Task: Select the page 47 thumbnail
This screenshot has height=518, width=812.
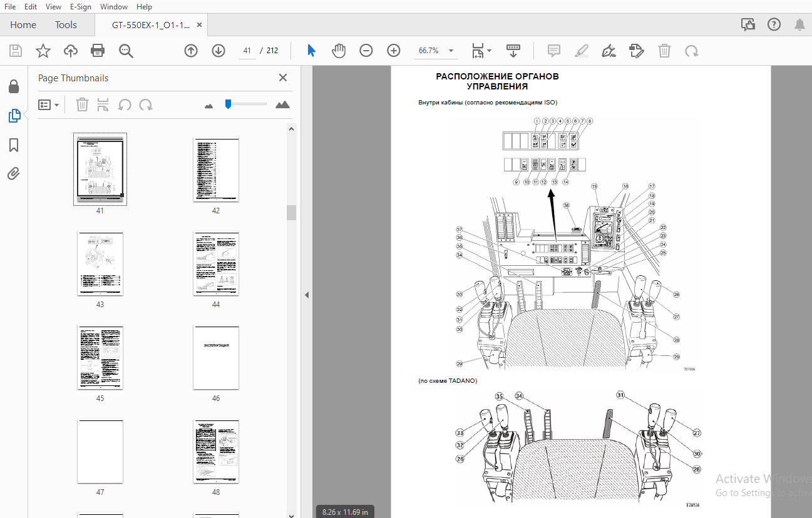Action: (100, 452)
